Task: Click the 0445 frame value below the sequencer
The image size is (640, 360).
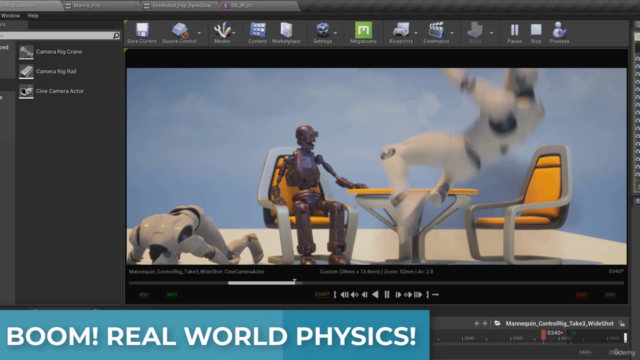Action: (x=585, y=352)
